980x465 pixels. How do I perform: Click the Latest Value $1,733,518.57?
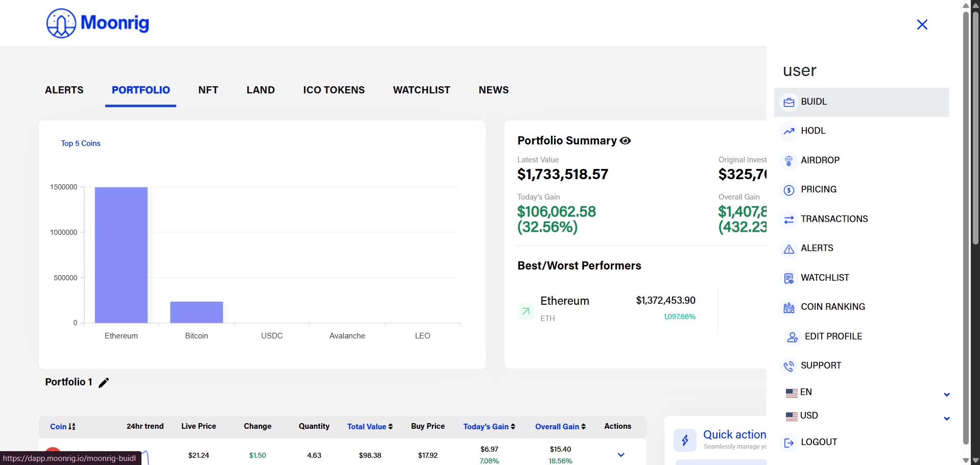[563, 175]
